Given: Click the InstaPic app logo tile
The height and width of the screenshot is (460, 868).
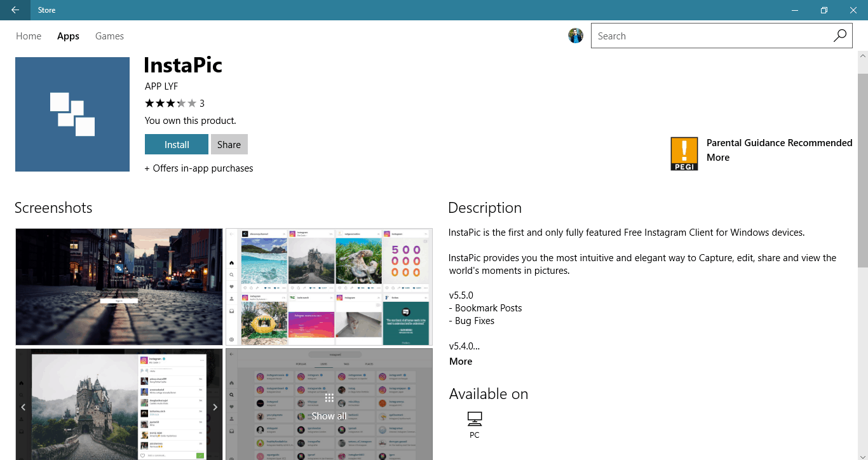Looking at the screenshot, I should pyautogui.click(x=72, y=114).
